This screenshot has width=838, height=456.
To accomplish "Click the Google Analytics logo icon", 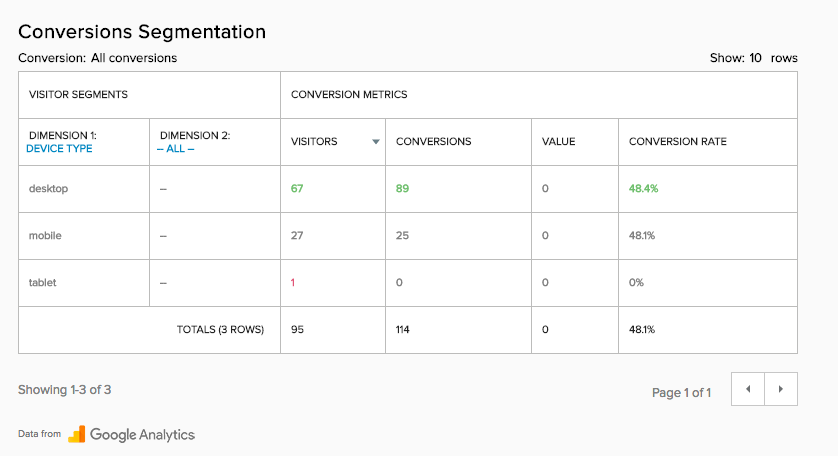I will pyautogui.click(x=77, y=434).
